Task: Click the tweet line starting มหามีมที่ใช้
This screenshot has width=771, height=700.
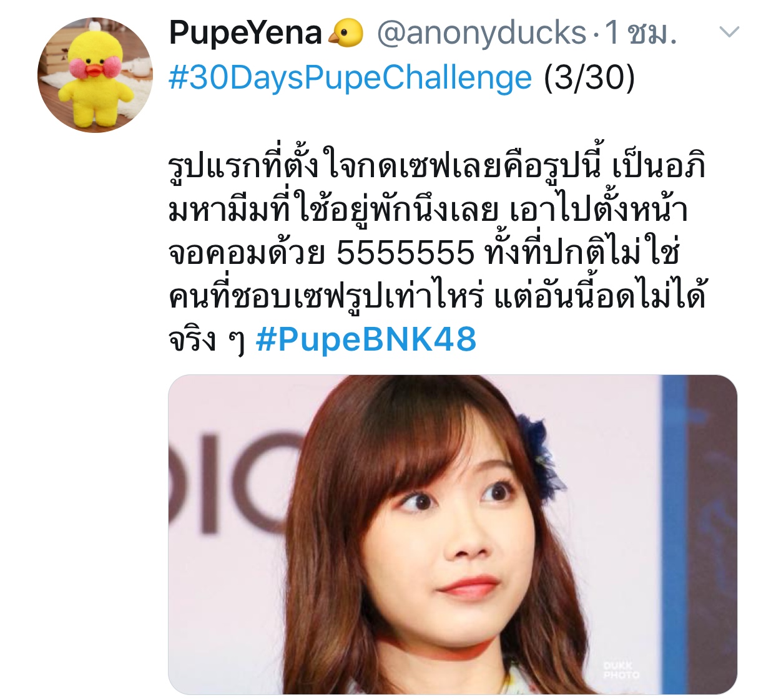Action: [x=428, y=210]
